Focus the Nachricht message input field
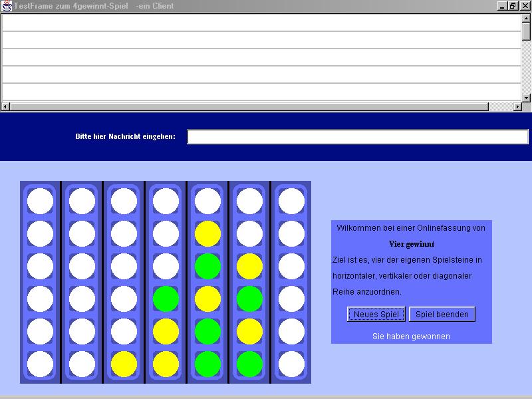The width and height of the screenshot is (532, 399). pyautogui.click(x=357, y=137)
